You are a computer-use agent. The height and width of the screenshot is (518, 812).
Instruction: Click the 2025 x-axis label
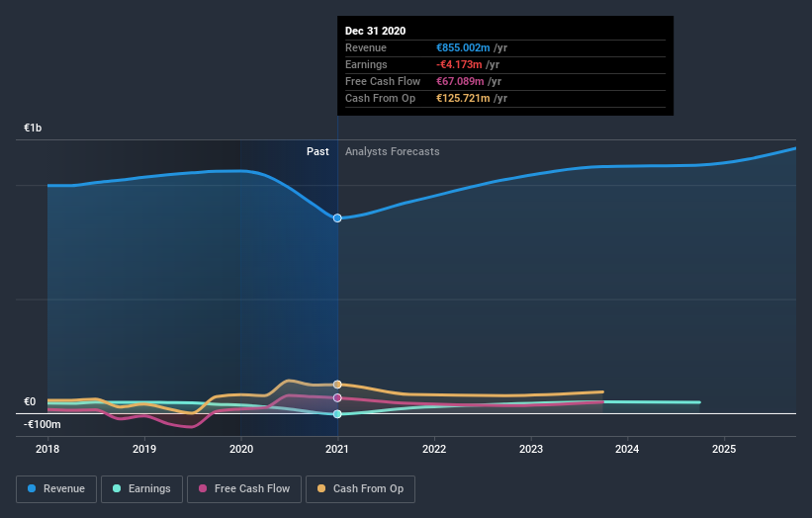pos(724,449)
